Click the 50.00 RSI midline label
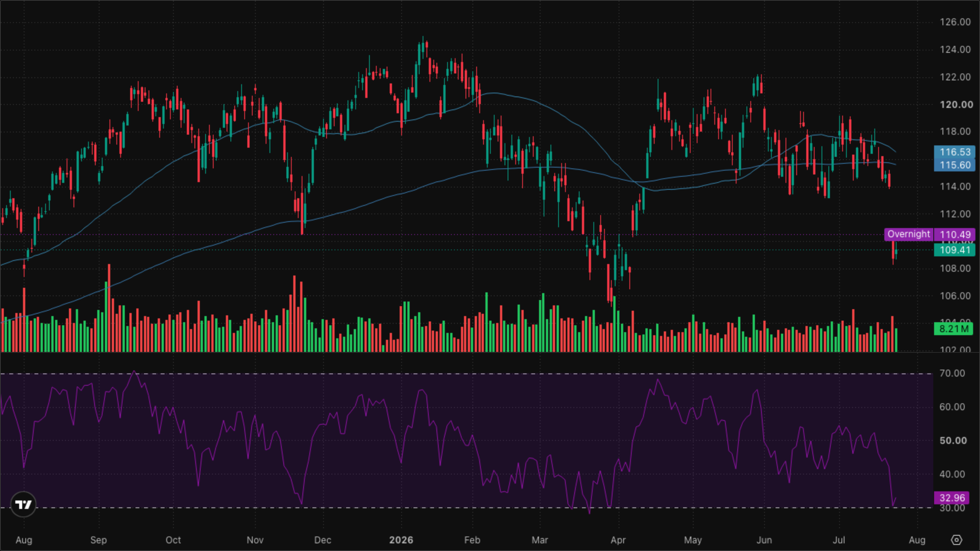 coord(953,440)
